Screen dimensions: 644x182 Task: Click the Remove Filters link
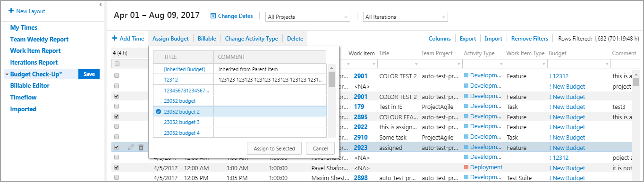530,39
